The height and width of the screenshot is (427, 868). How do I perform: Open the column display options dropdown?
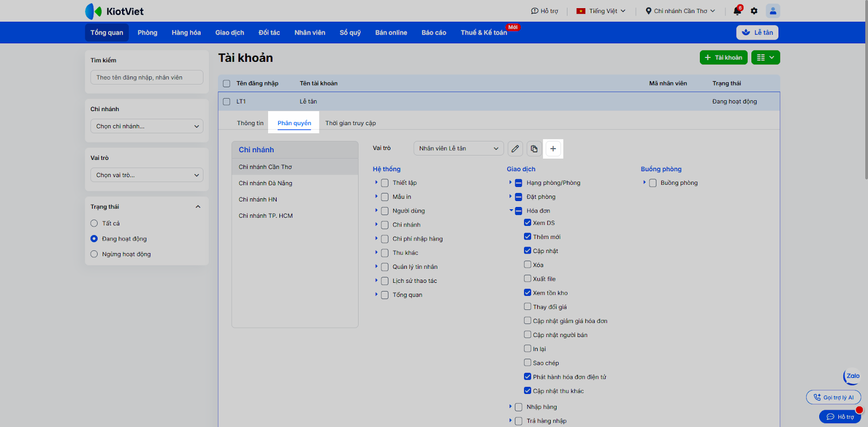coord(765,57)
